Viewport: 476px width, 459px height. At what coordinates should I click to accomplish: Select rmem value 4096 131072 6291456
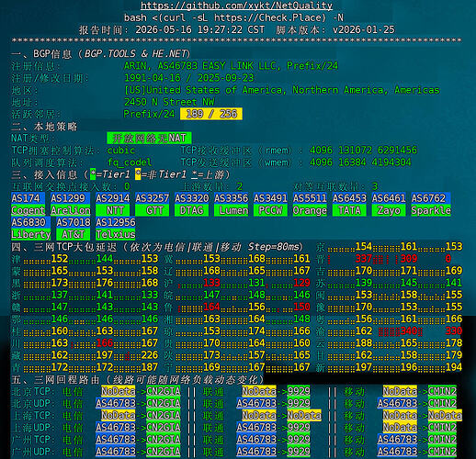(x=363, y=150)
